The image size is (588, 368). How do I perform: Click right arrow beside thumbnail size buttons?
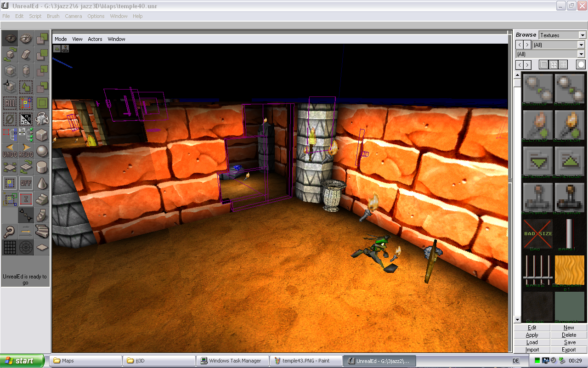click(527, 65)
